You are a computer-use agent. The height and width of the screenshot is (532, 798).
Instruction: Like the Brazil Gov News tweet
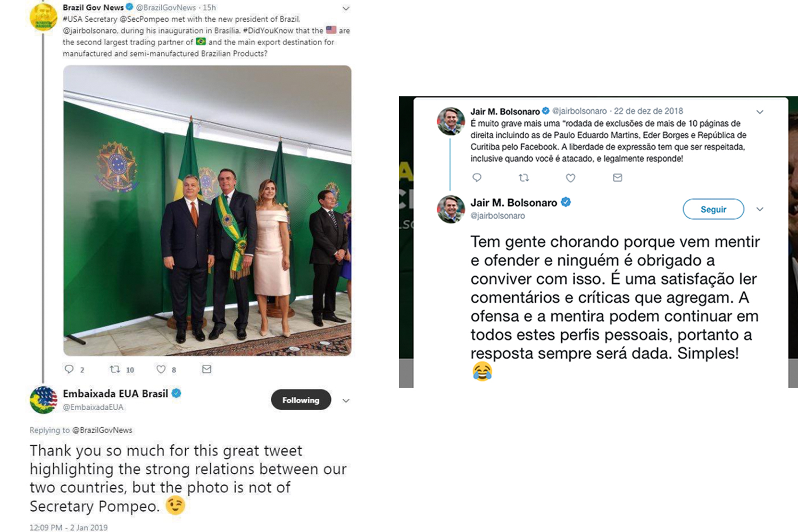161,369
